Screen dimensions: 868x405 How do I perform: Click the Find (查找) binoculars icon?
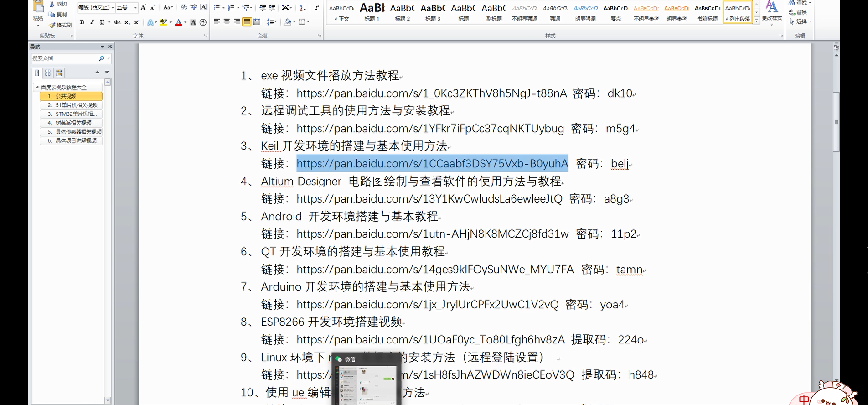pyautogui.click(x=792, y=3)
